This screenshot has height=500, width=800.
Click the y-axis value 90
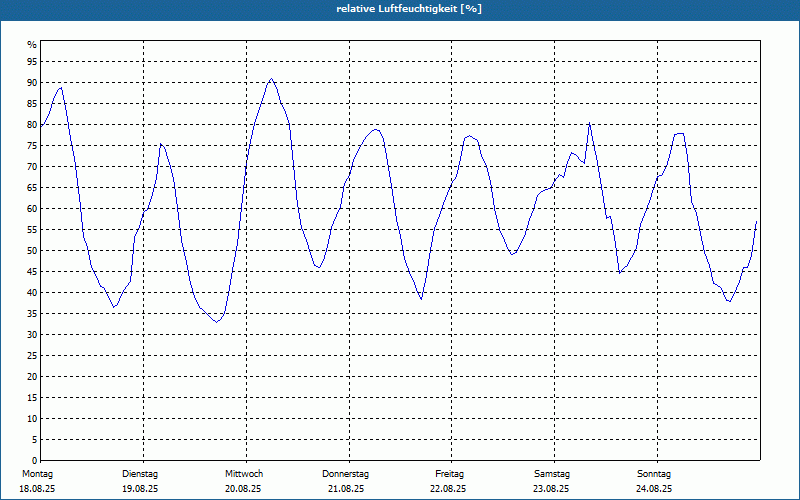click(x=32, y=83)
